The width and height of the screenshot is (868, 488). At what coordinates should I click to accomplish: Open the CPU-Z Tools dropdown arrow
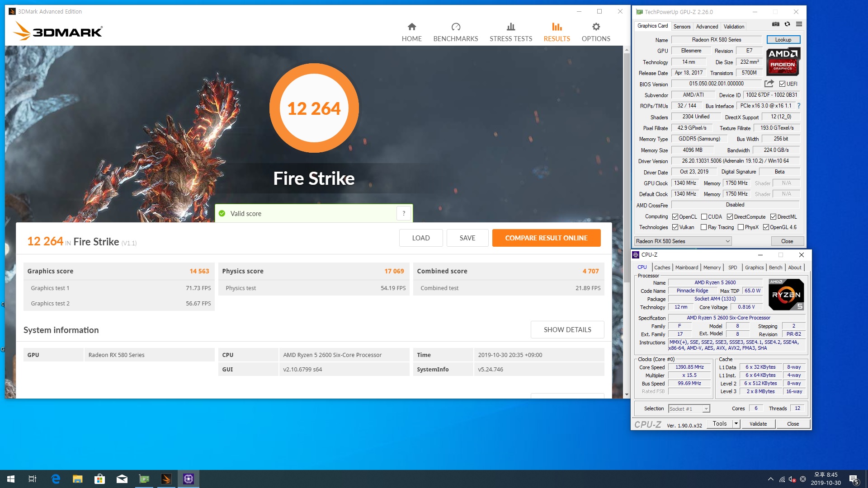coord(736,424)
